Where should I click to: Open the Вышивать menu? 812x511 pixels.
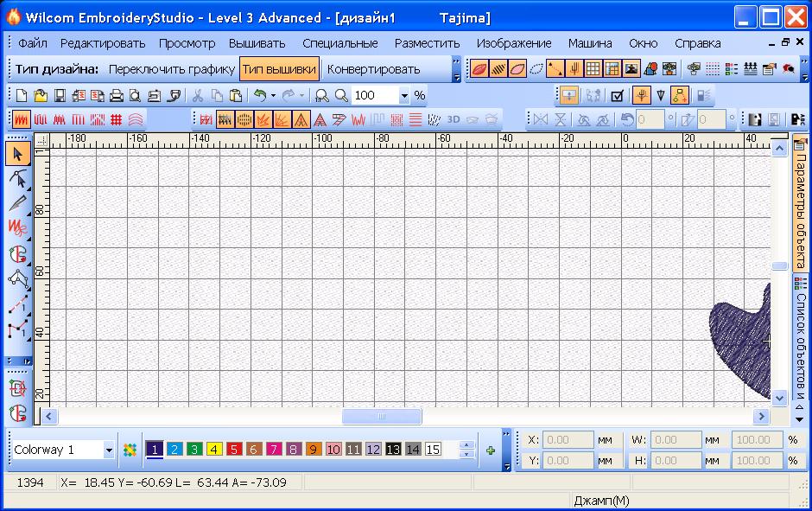(x=257, y=43)
